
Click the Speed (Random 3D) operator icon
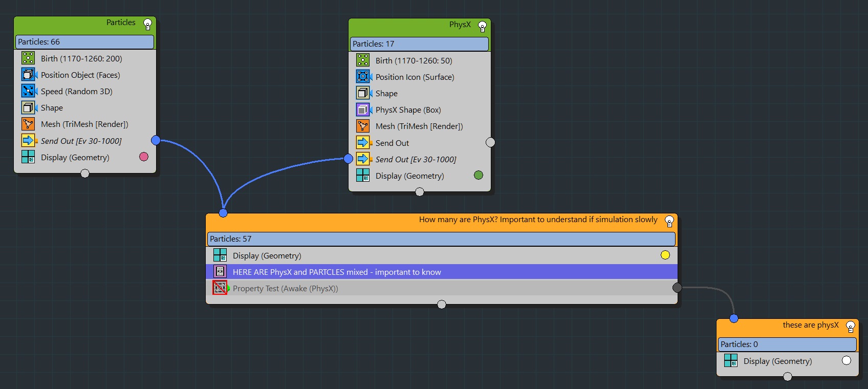click(x=28, y=91)
